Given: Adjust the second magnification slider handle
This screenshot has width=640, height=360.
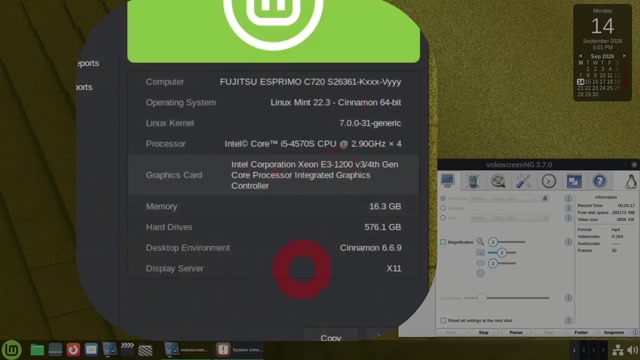Looking at the screenshot, I should coord(502,253).
